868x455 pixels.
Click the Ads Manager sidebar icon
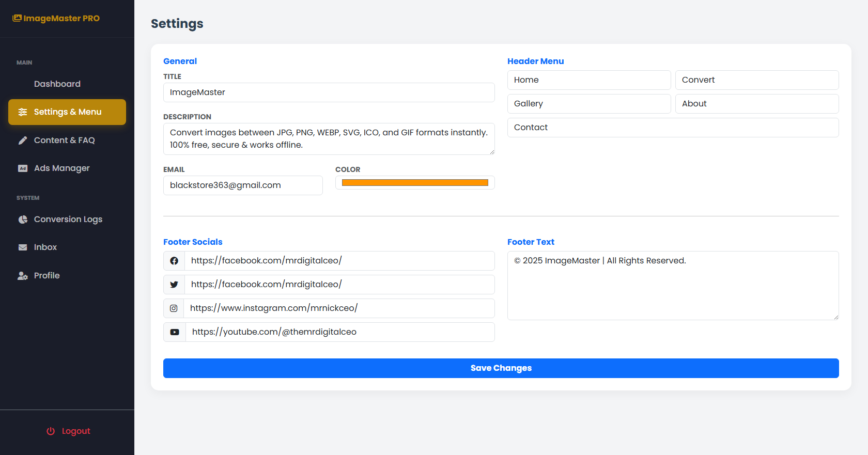(23, 168)
